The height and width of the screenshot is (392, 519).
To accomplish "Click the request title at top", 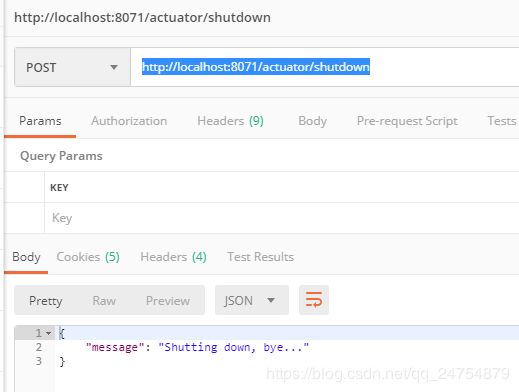I will [x=142, y=17].
